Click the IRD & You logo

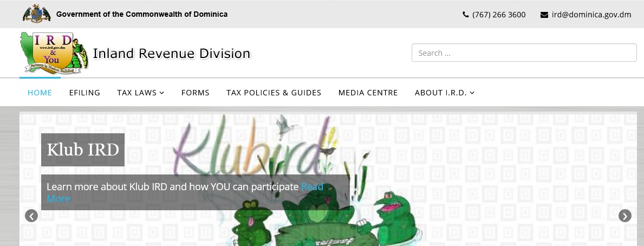point(54,54)
